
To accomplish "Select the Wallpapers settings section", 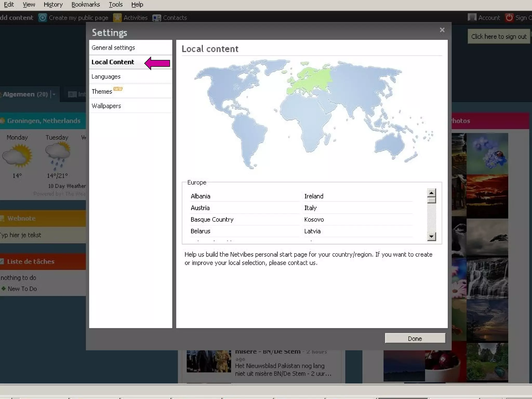I will tap(106, 106).
